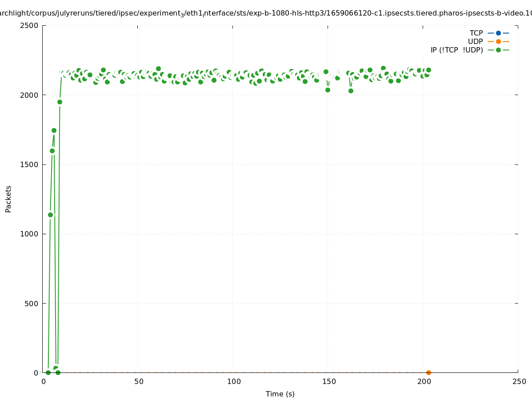Click the Packets y-axis label
The height and width of the screenshot is (400, 532).
pos(8,199)
